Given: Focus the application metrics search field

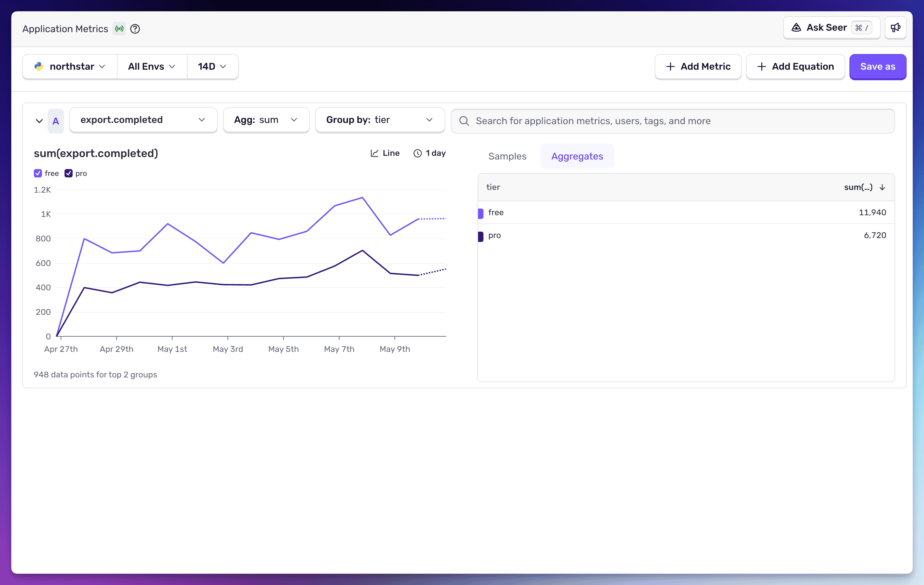Looking at the screenshot, I should pos(673,121).
